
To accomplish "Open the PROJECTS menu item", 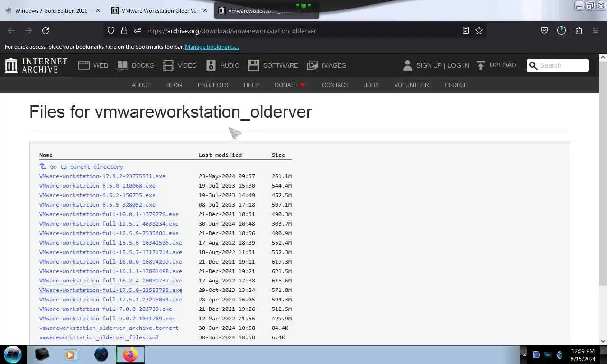I will tap(213, 85).
